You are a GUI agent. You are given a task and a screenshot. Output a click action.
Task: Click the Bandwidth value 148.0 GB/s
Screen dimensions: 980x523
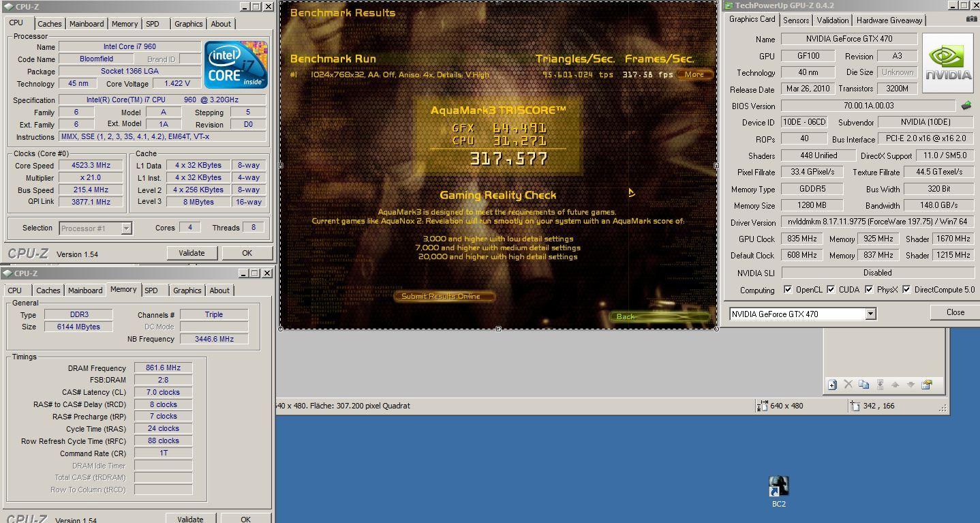pyautogui.click(x=940, y=205)
